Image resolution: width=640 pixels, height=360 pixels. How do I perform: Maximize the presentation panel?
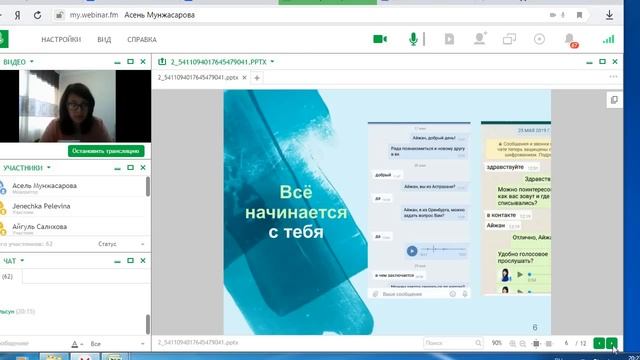pos(602,62)
